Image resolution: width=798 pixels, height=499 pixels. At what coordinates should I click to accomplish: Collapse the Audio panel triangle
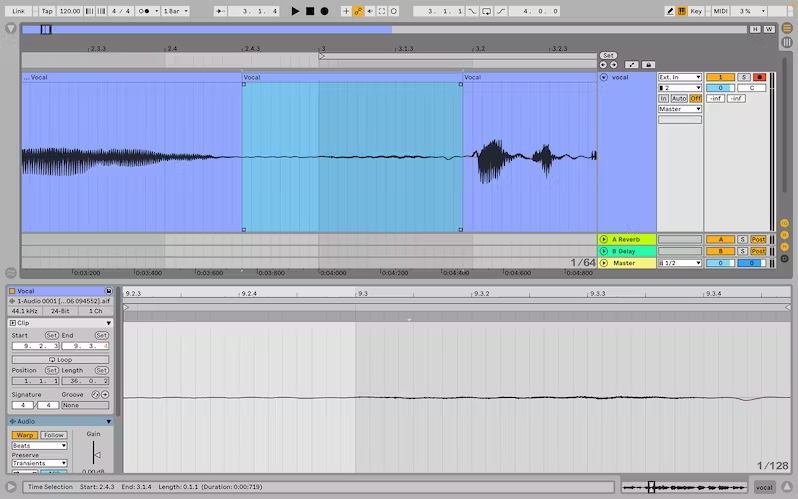pyautogui.click(x=108, y=422)
